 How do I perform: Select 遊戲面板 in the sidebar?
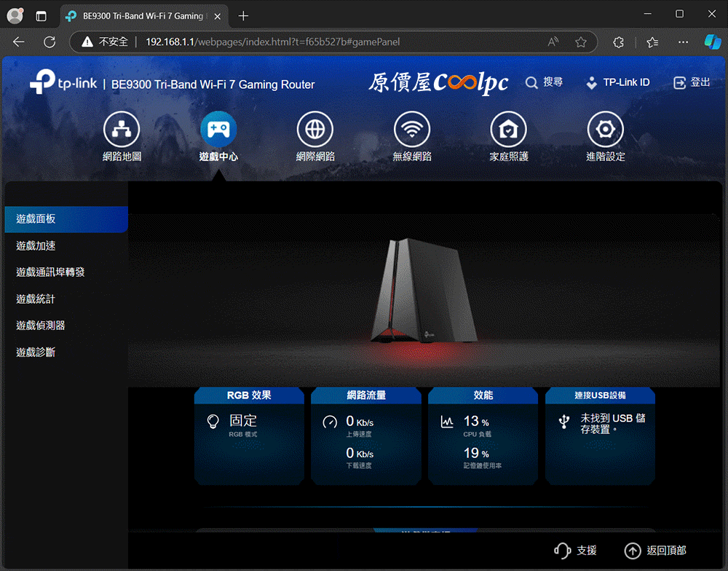(66, 218)
